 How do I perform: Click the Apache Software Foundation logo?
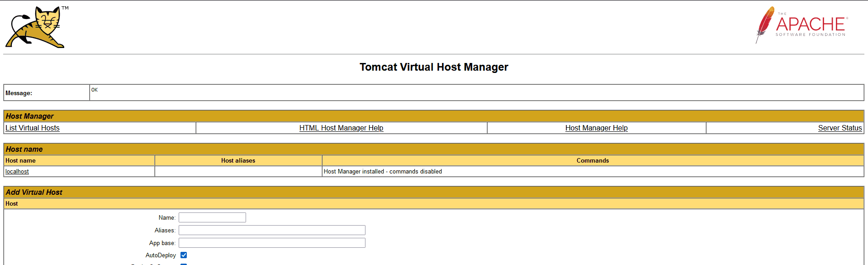pos(801,25)
